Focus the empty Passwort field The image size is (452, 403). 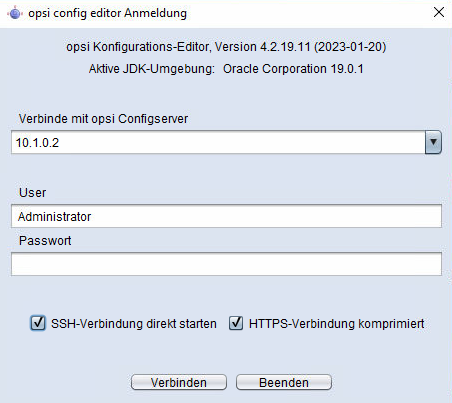coord(226,264)
